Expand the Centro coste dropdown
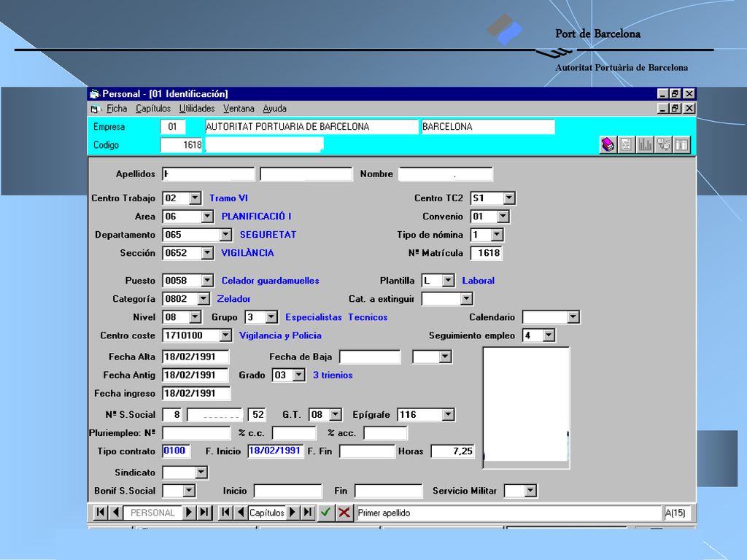 click(x=225, y=335)
